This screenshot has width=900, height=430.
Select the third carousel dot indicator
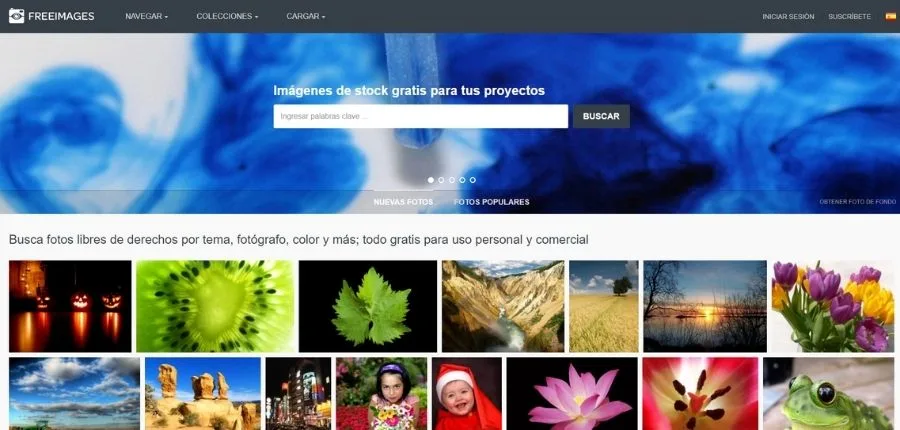[452, 180]
